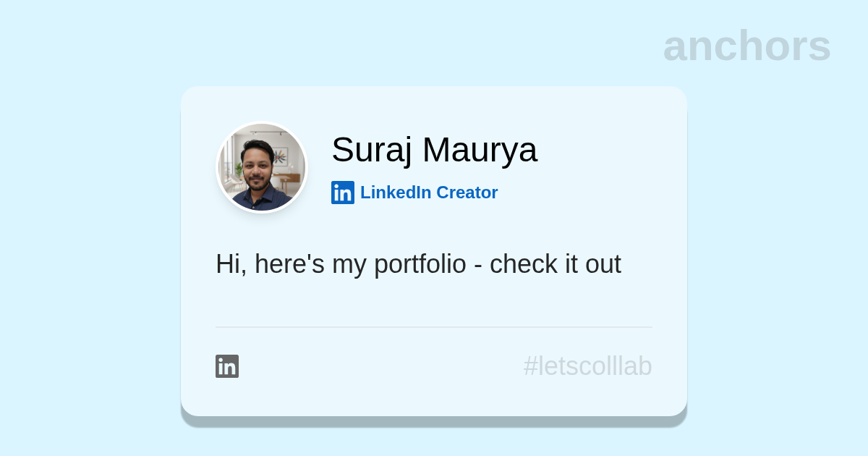Click the word "portfolio" in the message
868x456 pixels.
[x=420, y=264]
